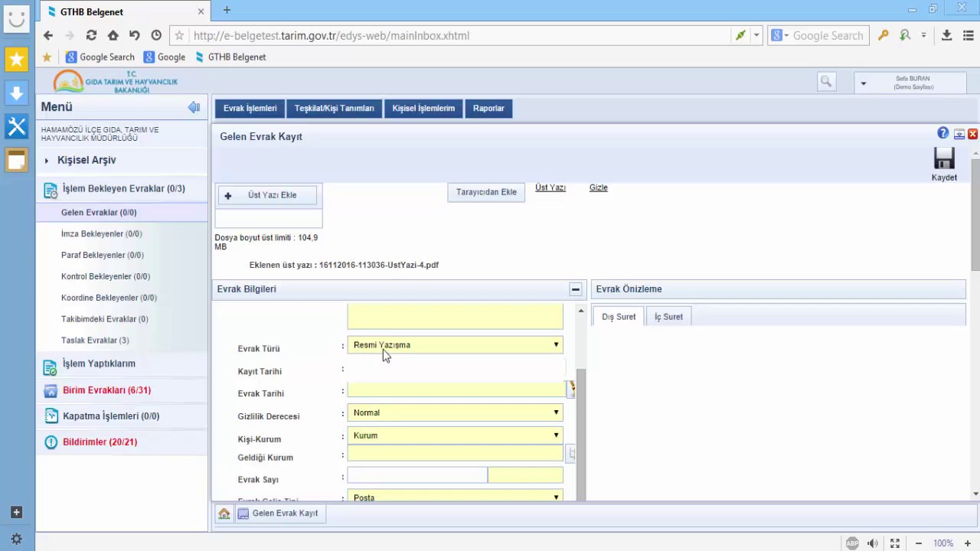Screen dimensions: 980x551
Task: Bookmark this page with the address bar star
Action: tap(179, 35)
